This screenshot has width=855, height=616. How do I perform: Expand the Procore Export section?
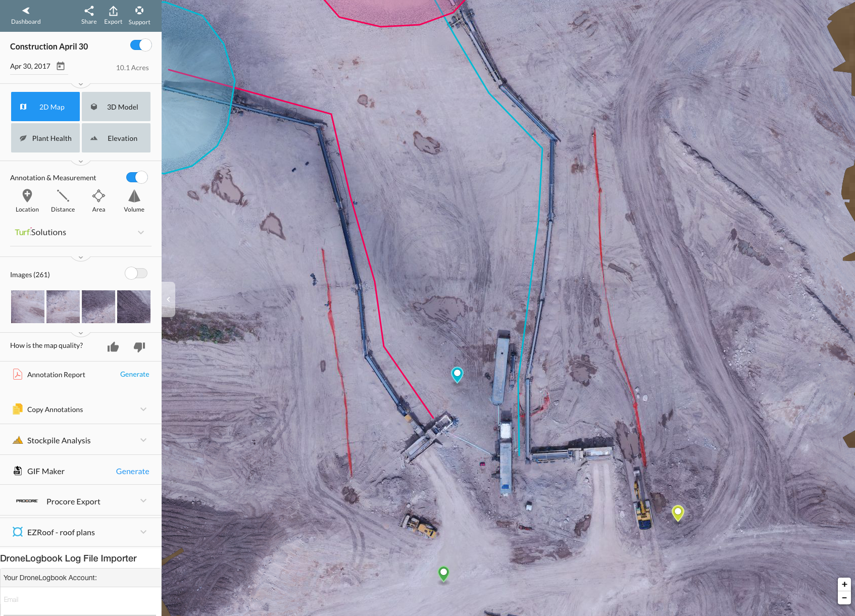(x=143, y=501)
